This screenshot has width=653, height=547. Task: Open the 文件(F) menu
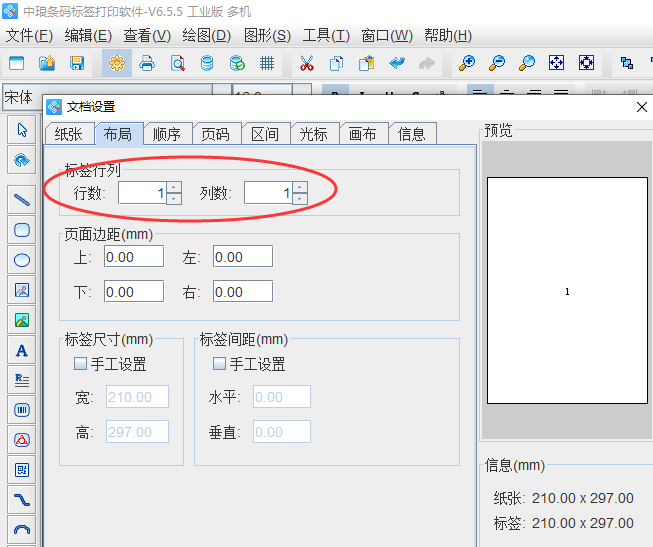29,35
